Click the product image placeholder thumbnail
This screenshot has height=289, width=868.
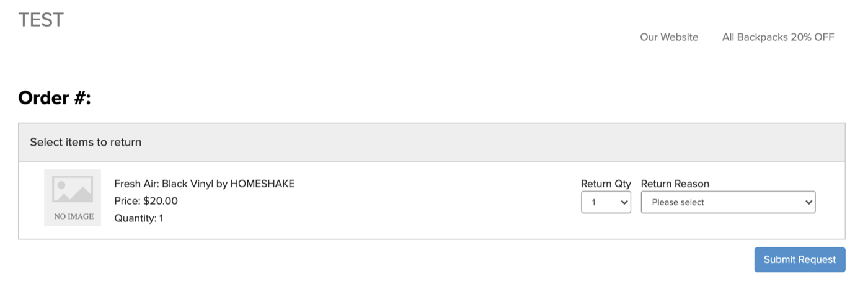(73, 198)
